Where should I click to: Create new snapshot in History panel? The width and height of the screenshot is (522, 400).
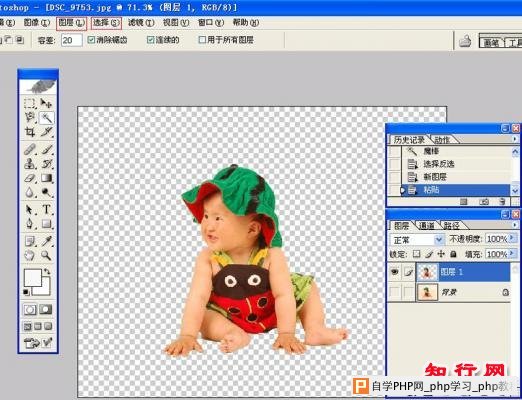(484, 201)
